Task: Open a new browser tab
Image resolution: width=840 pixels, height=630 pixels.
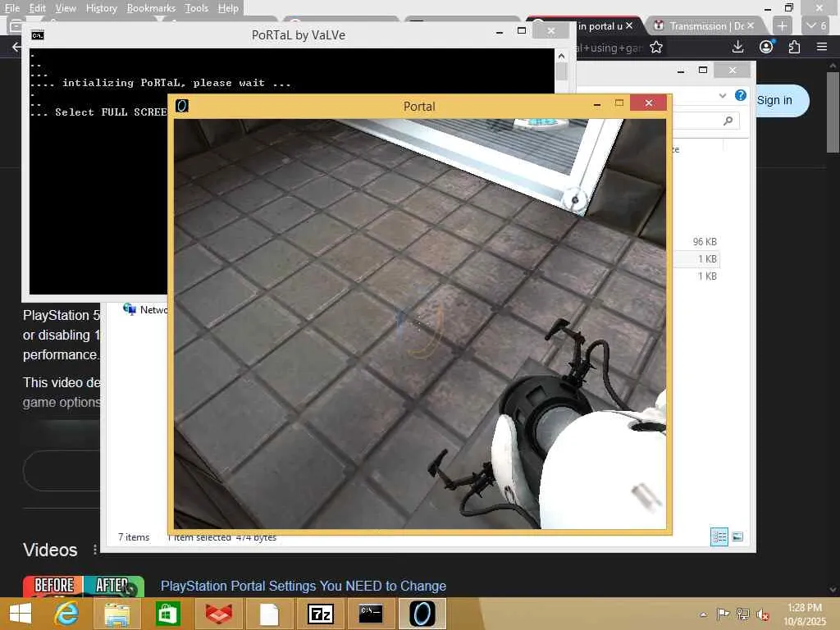Action: [x=782, y=25]
